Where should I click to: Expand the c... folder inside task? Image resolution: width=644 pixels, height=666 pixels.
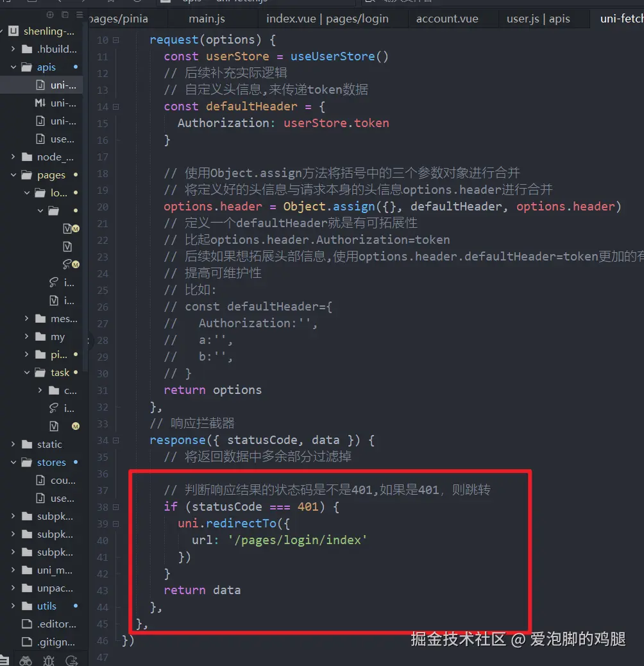(x=40, y=390)
